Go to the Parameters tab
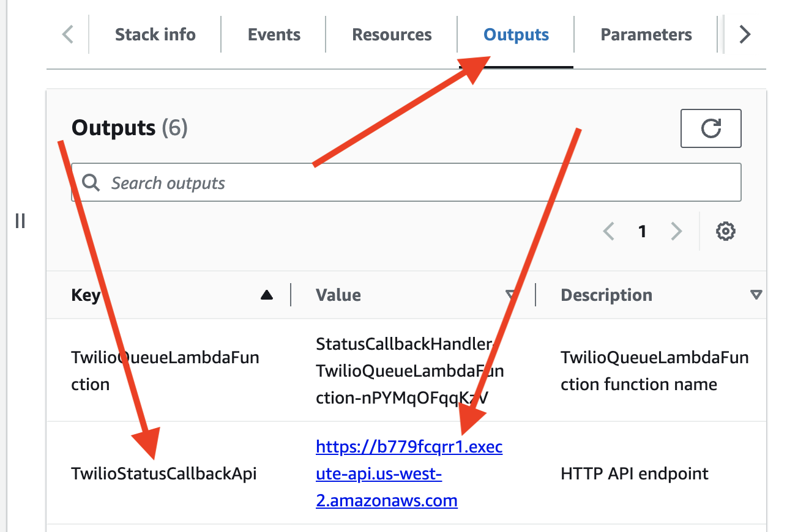The width and height of the screenshot is (787, 532). 646,35
